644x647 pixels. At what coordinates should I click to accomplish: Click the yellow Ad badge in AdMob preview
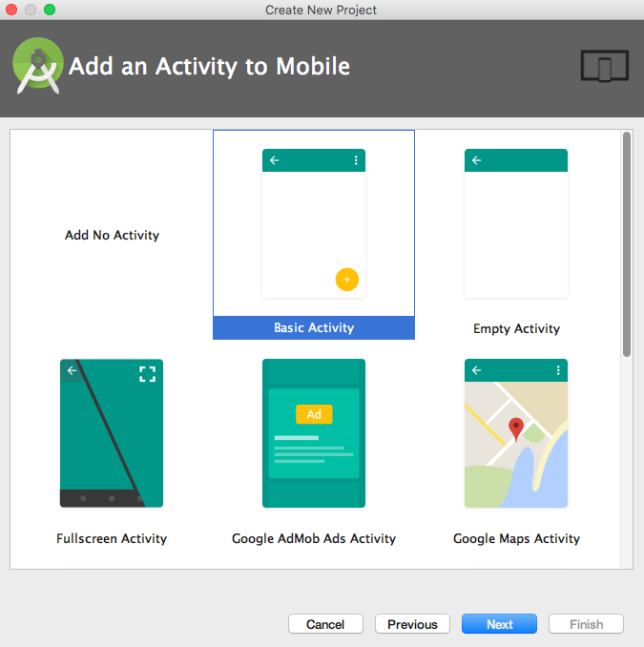point(313,414)
